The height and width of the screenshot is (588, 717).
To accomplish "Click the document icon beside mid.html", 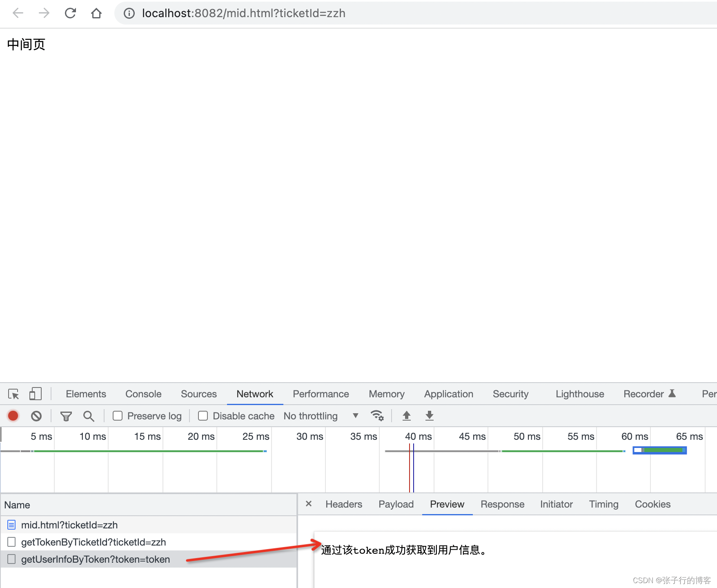I will click(11, 525).
